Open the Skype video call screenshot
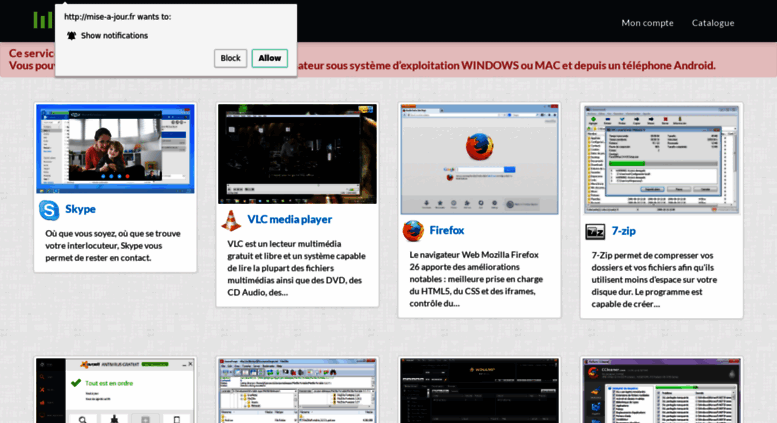This screenshot has width=777, height=423. tap(115, 149)
